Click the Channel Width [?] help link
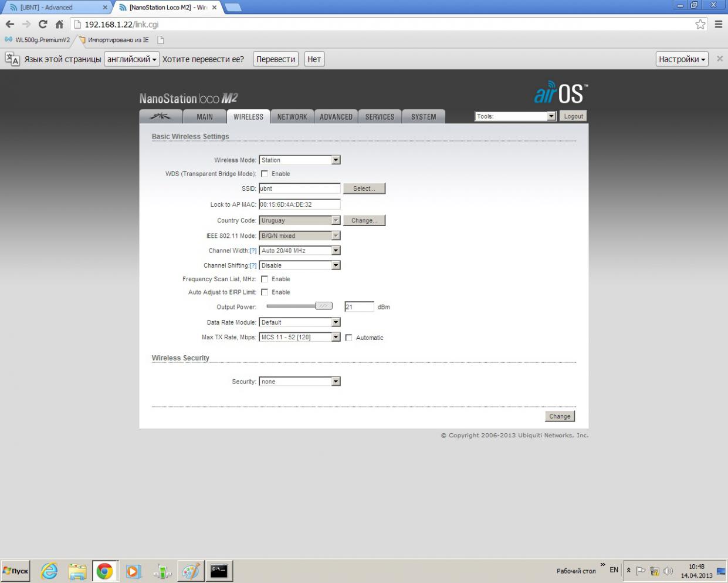Image resolution: width=728 pixels, height=583 pixels. coord(253,251)
